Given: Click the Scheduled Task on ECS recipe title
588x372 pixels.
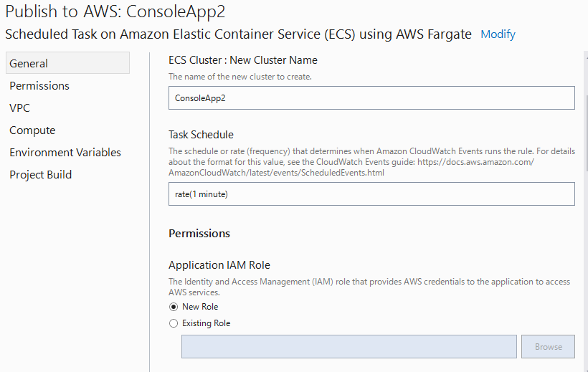Looking at the screenshot, I should (239, 34).
